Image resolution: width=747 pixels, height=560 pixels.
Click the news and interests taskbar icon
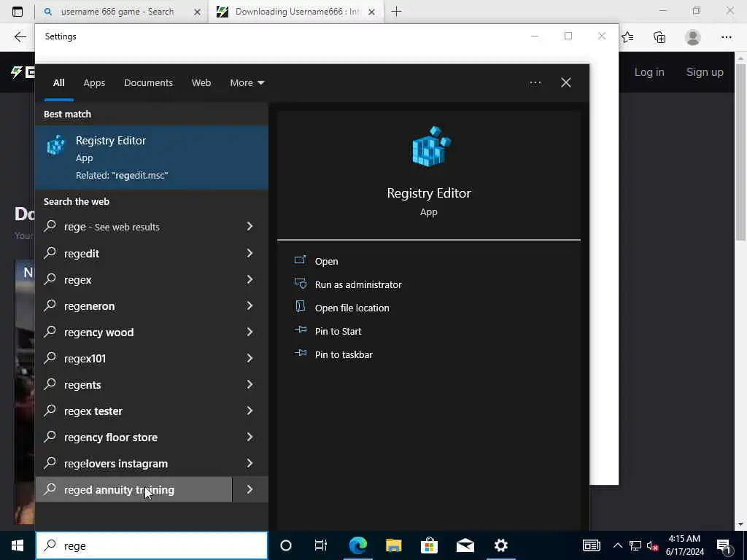point(591,545)
